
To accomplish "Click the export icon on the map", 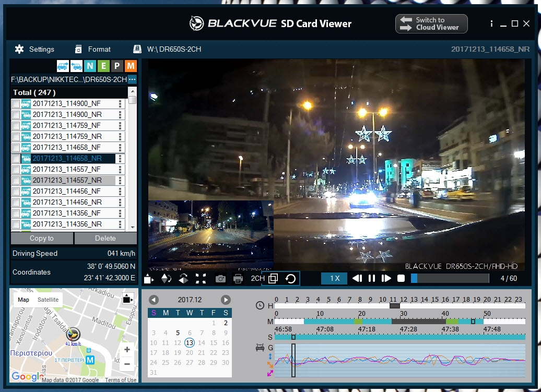I will click(x=127, y=299).
